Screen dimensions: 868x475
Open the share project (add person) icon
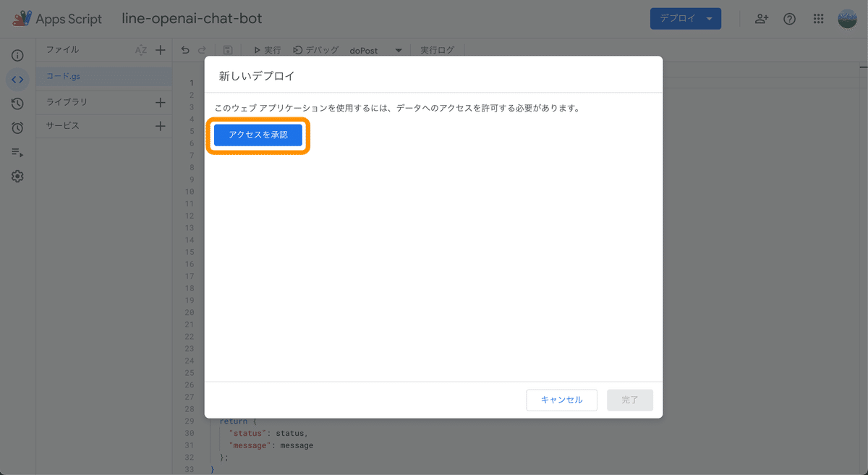click(x=761, y=19)
